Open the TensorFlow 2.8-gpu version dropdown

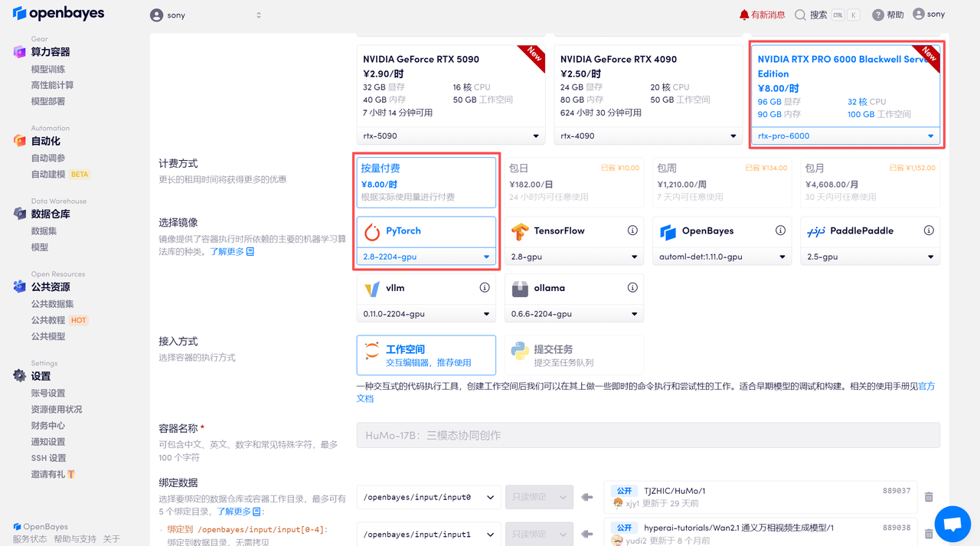tap(573, 257)
